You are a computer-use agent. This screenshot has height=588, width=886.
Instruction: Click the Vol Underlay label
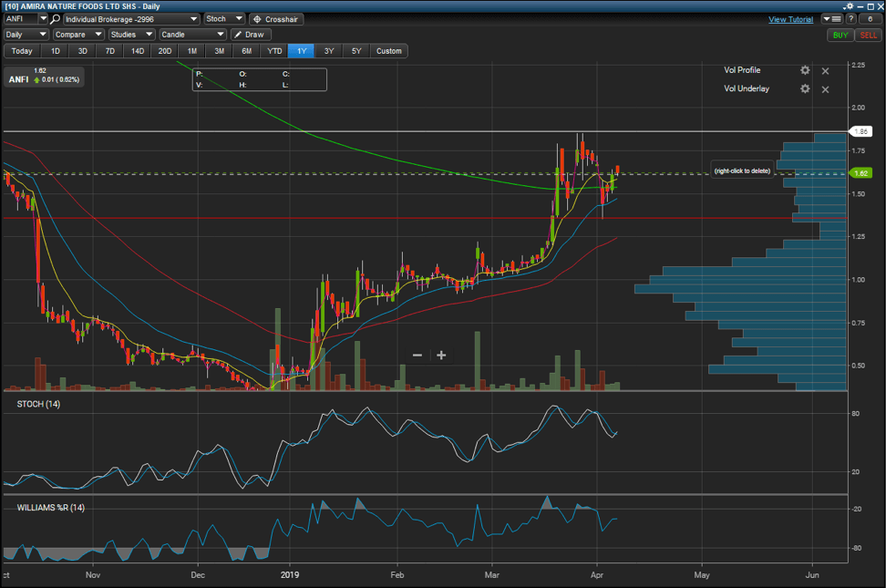747,88
